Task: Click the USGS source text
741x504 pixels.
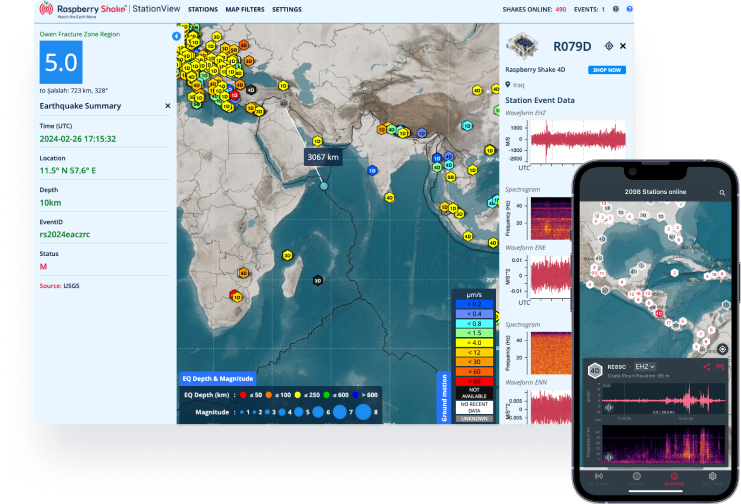Action: (71, 286)
